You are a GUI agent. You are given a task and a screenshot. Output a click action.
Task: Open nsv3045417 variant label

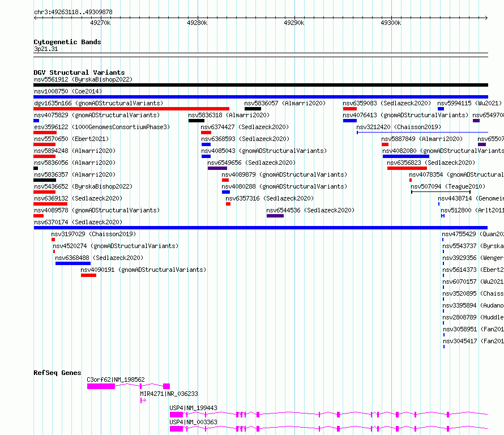(x=473, y=341)
